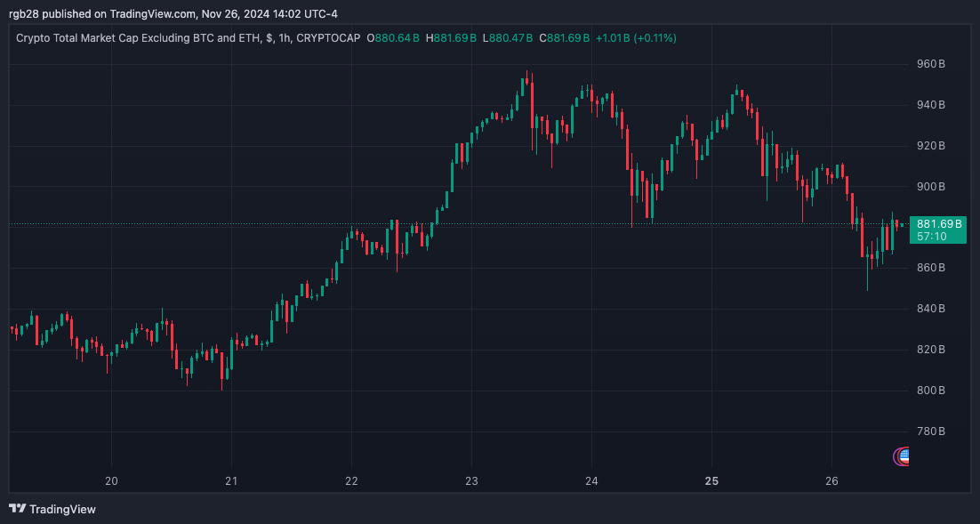Screen dimensions: 980x524
Task: Click the candle countdown timer 57:10
Action: pos(930,237)
